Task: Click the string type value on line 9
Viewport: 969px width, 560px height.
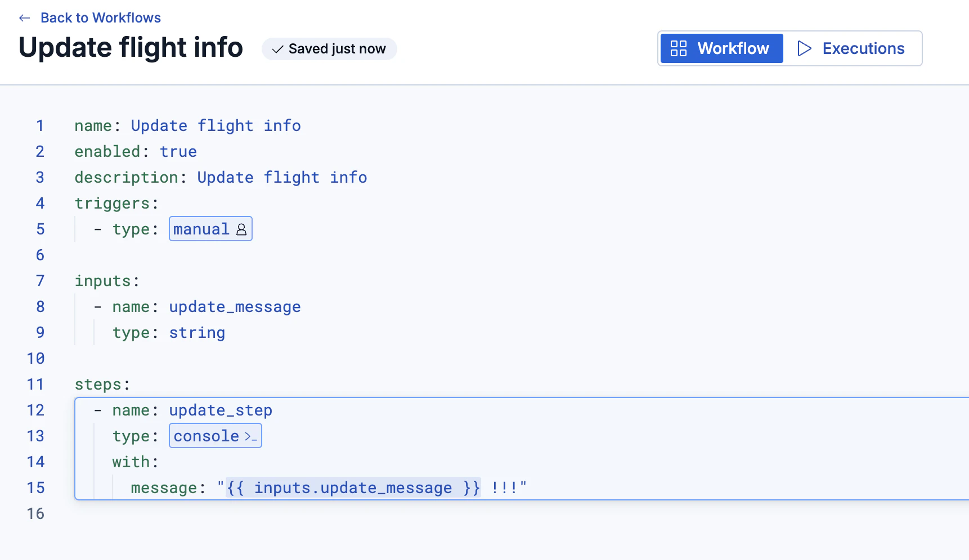Action: [197, 333]
